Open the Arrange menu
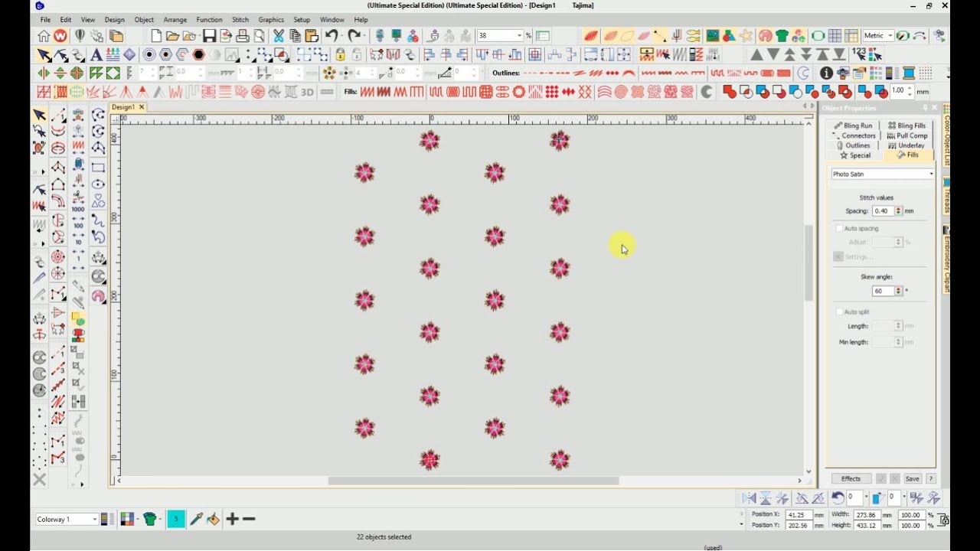 tap(175, 20)
